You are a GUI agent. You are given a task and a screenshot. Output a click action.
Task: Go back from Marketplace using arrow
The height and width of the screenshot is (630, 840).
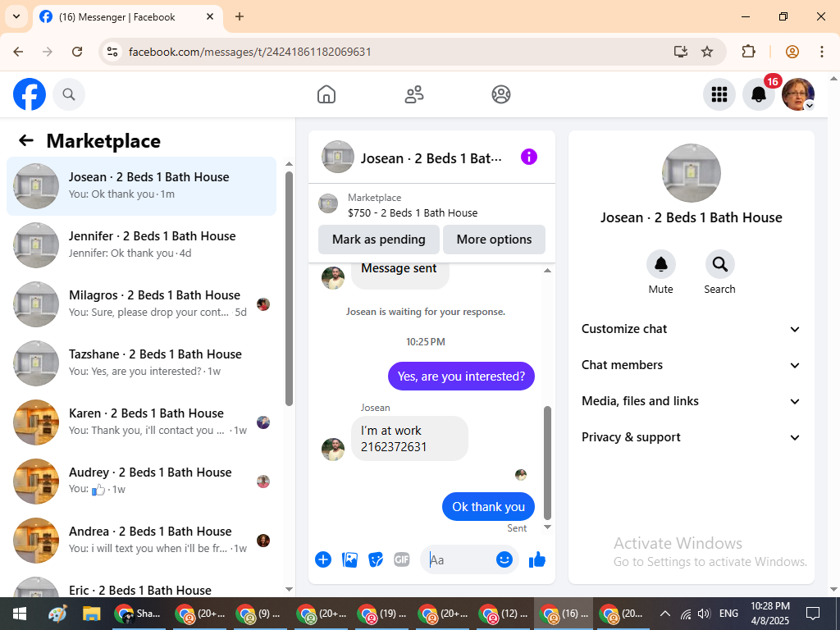point(26,140)
